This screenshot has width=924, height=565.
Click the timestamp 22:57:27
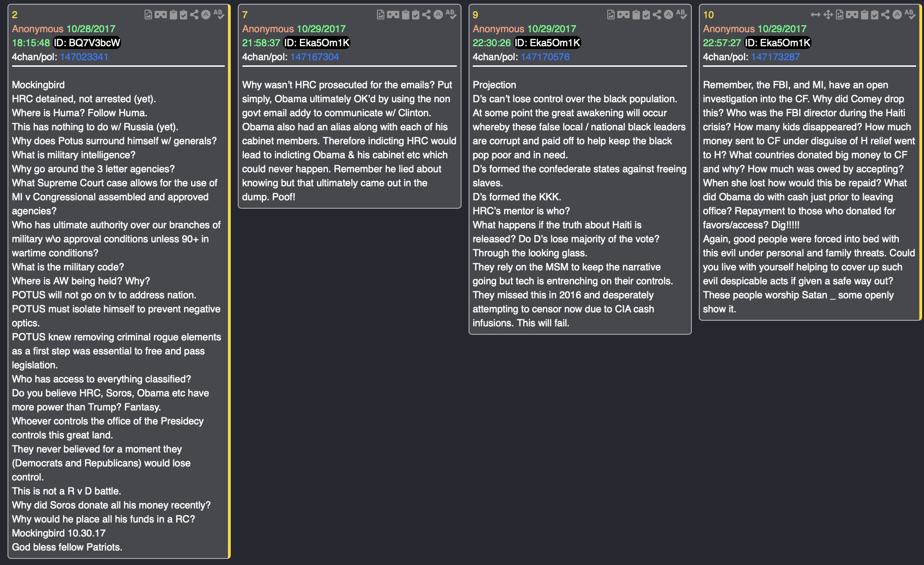coord(722,43)
